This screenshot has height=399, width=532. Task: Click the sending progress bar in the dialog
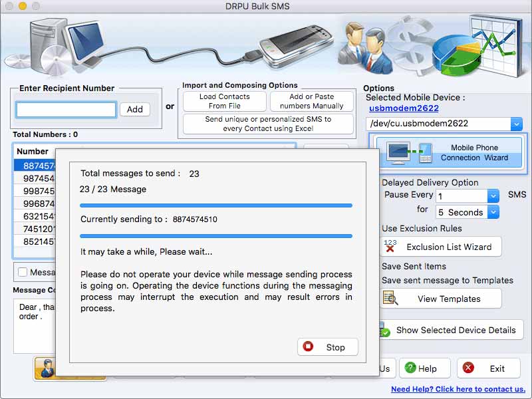tap(215, 204)
